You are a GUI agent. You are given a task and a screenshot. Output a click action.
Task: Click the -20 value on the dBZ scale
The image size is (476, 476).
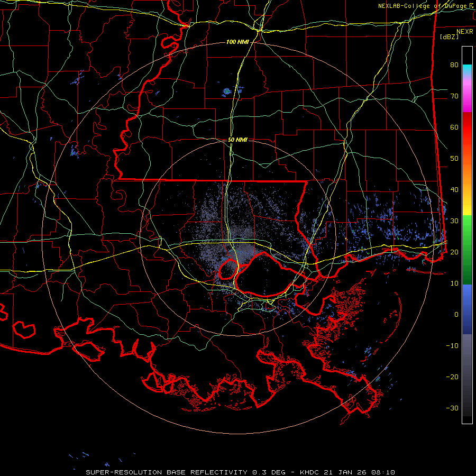click(452, 377)
